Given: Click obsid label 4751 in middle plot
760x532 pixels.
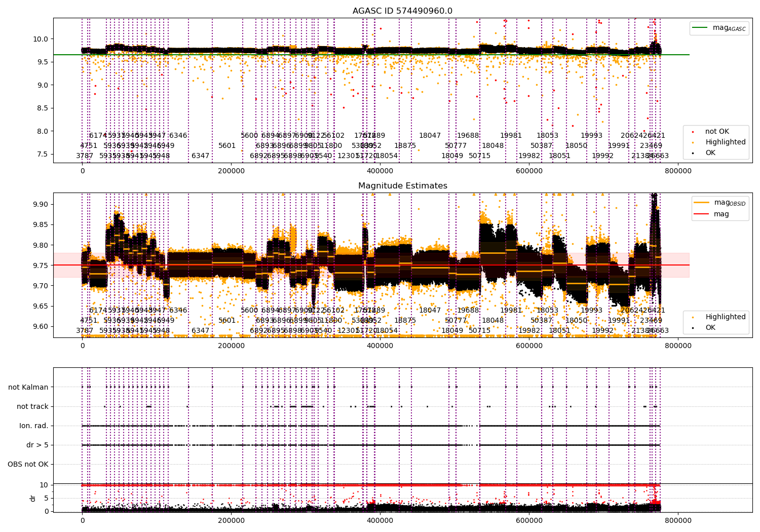Looking at the screenshot, I should pos(89,320).
